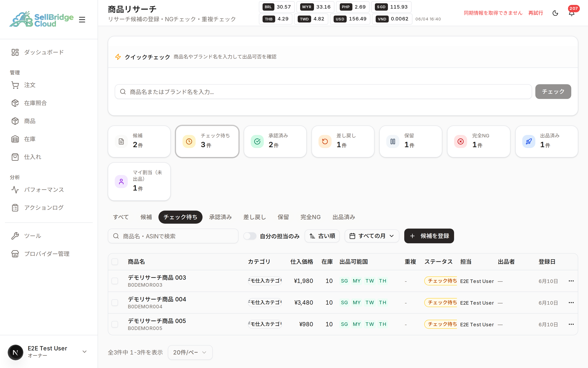Open product デモリサーチ商品 004
Image resolution: width=588 pixels, height=368 pixels.
[x=157, y=299]
